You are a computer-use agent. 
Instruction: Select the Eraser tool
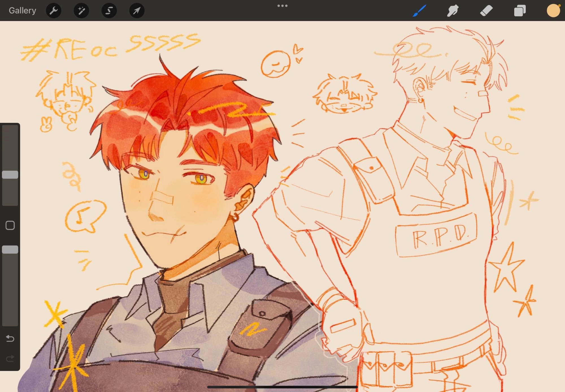[486, 10]
